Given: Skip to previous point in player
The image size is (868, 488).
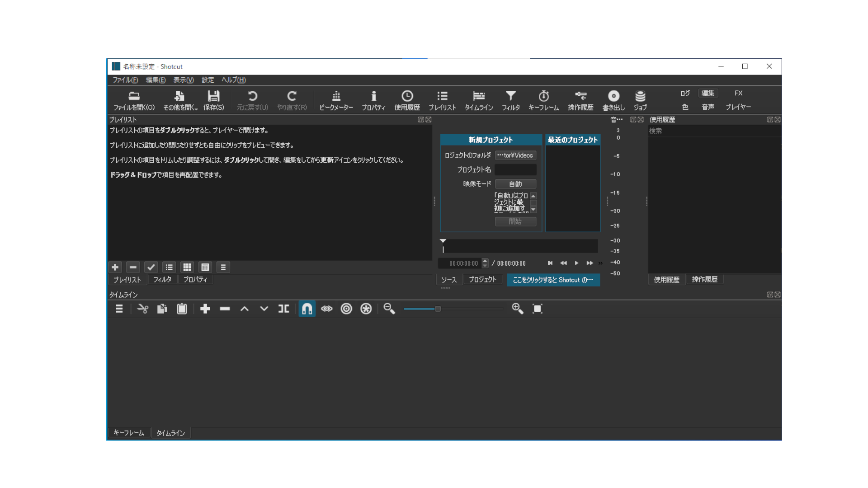Looking at the screenshot, I should [x=550, y=263].
